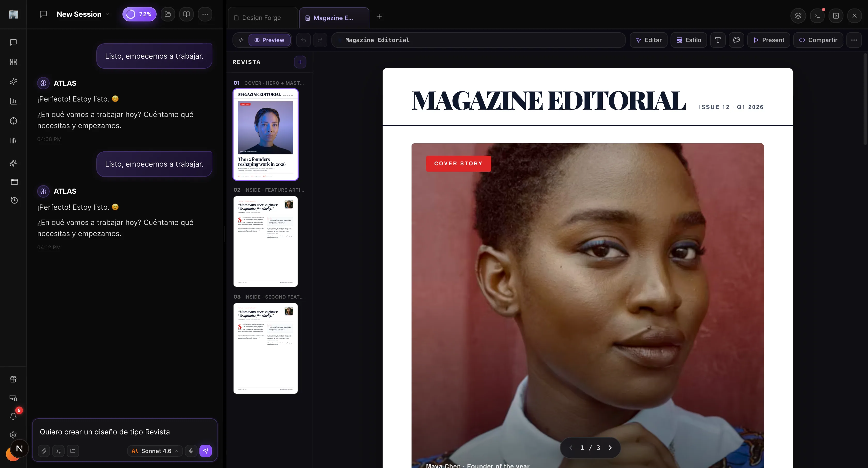Open the toolbar more options next to Compartir
Screen dimensions: 868x468
(x=854, y=40)
